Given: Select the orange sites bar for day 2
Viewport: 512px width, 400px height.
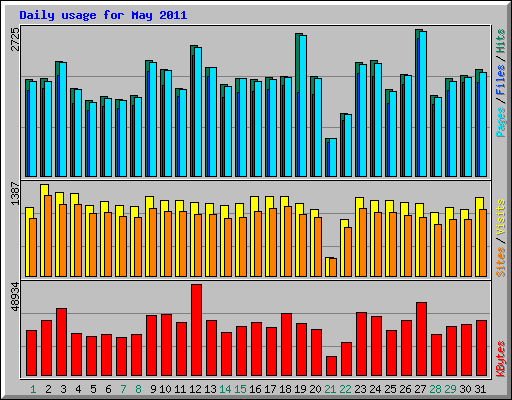Looking at the screenshot, I should (48, 236).
